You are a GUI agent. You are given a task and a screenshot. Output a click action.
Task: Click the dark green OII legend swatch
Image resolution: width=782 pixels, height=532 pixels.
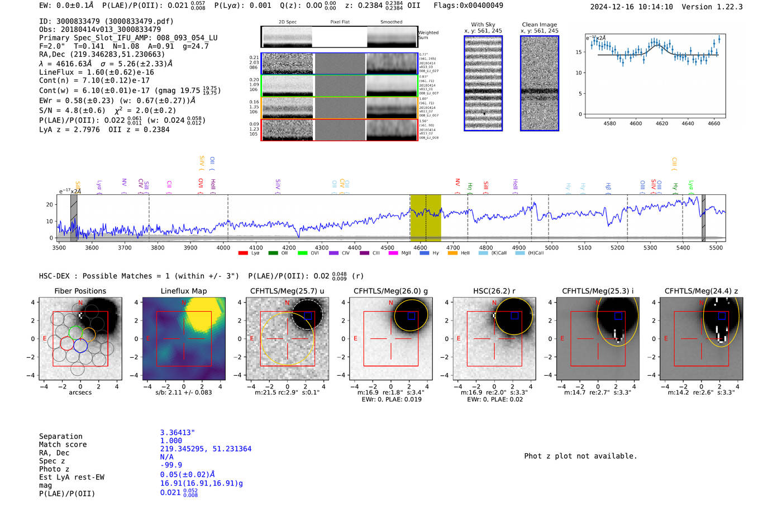coord(273,253)
